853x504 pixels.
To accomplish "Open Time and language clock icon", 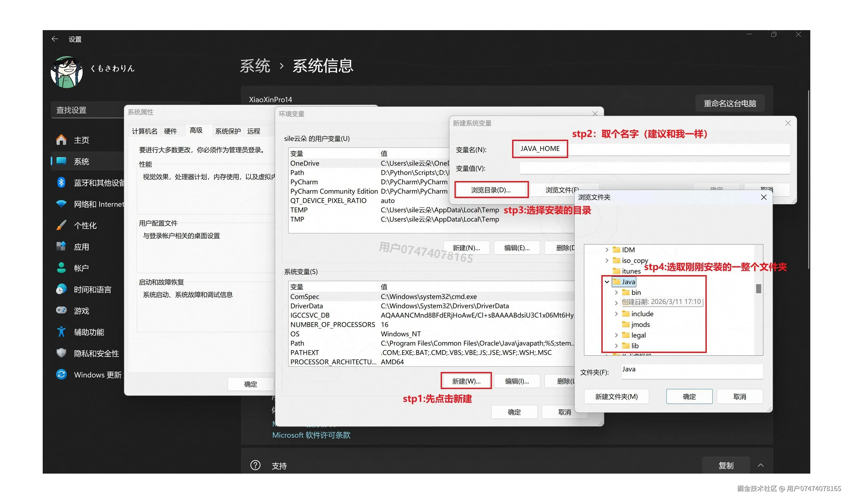I will (x=61, y=289).
